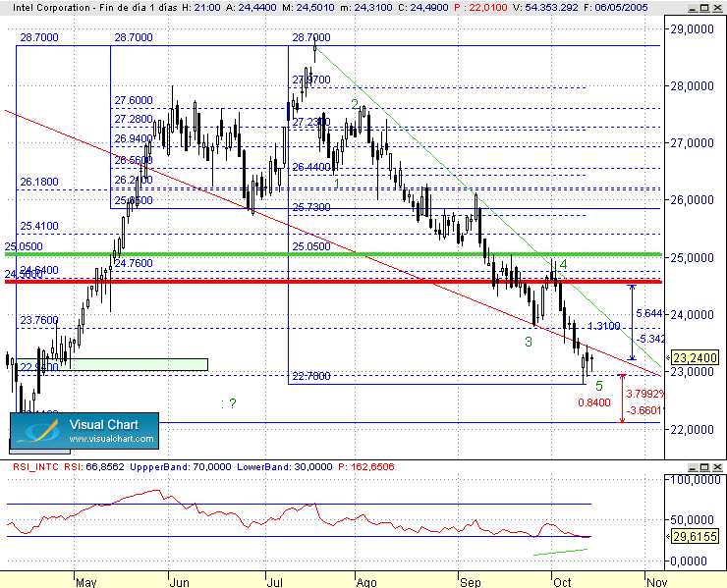Click the red 0.8400 measurement label
This screenshot has height=588, width=727.
point(594,402)
